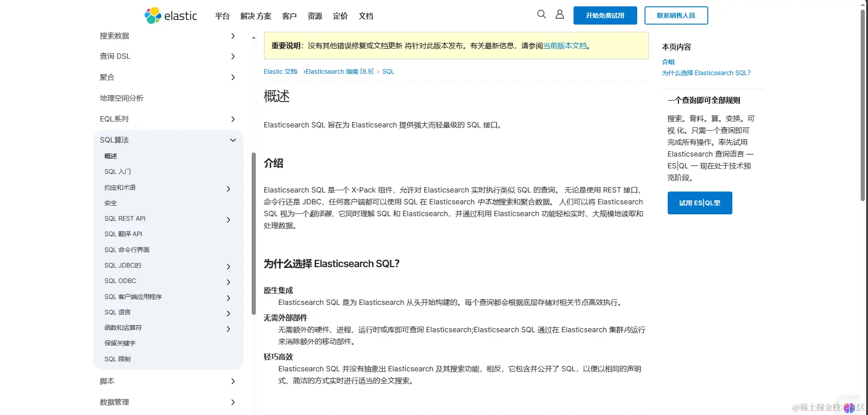Expand the SQL JDBC的 submenu chevron
Viewport: 868px width, 415px height.
click(228, 267)
